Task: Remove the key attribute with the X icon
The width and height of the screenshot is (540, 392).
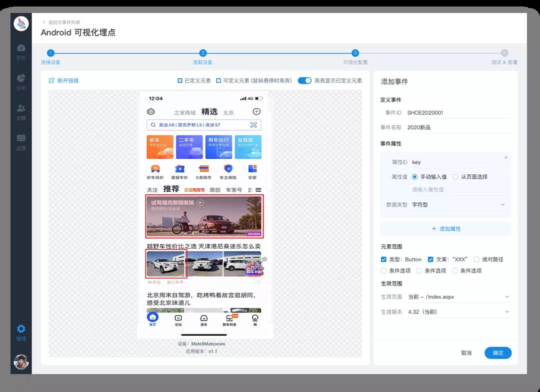Action: [x=506, y=157]
